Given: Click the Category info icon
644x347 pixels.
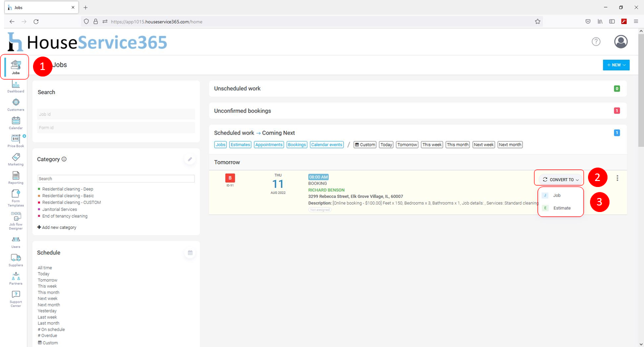Looking at the screenshot, I should click(64, 159).
